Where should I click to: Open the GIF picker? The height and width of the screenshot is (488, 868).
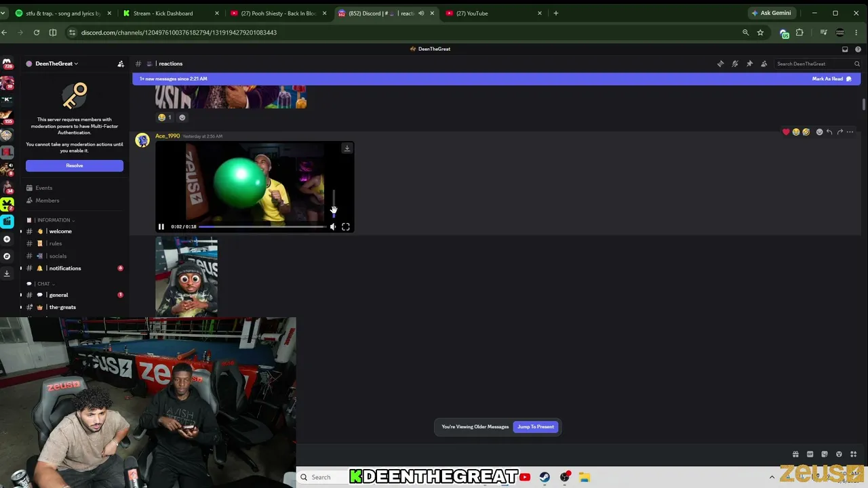[810, 454]
